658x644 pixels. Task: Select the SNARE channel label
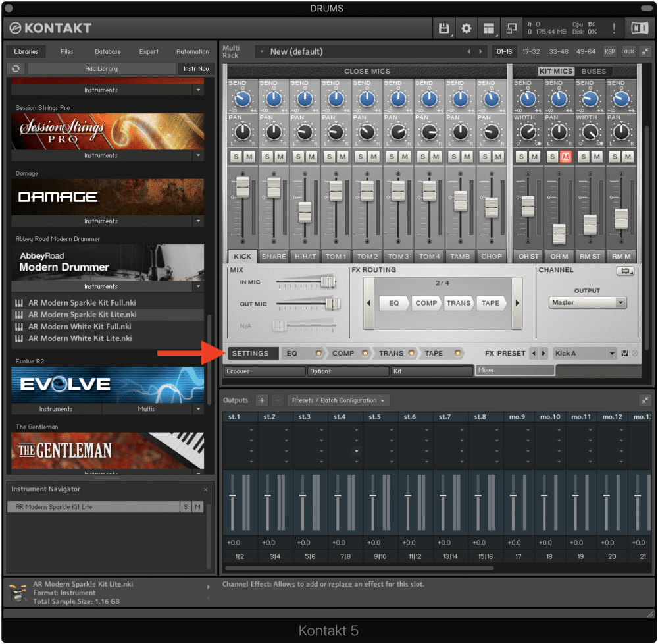click(274, 257)
